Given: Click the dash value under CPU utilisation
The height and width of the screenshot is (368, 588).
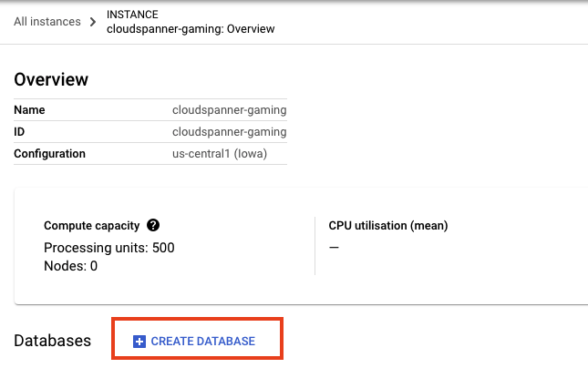Looking at the screenshot, I should (334, 248).
